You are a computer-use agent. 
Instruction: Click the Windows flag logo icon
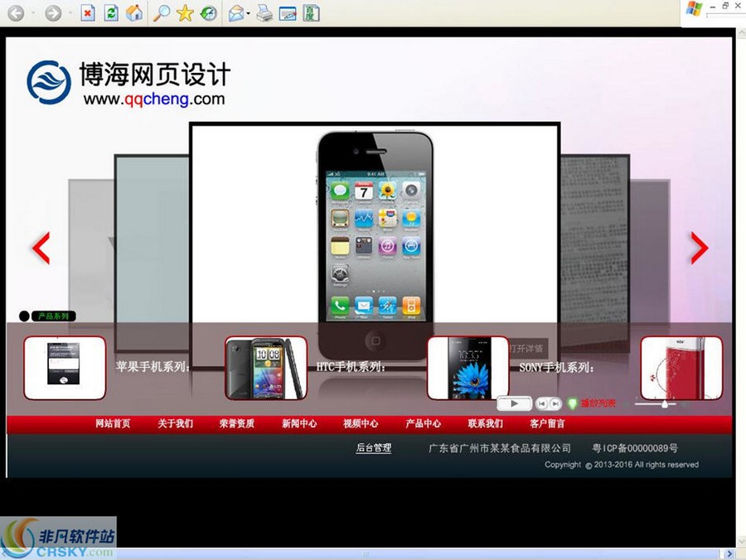(694, 9)
